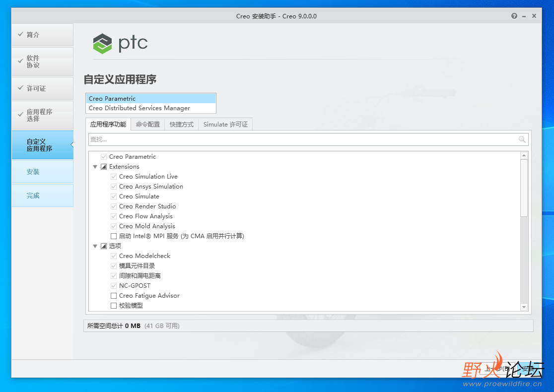Click the feature list scrollbar thumb

524,188
